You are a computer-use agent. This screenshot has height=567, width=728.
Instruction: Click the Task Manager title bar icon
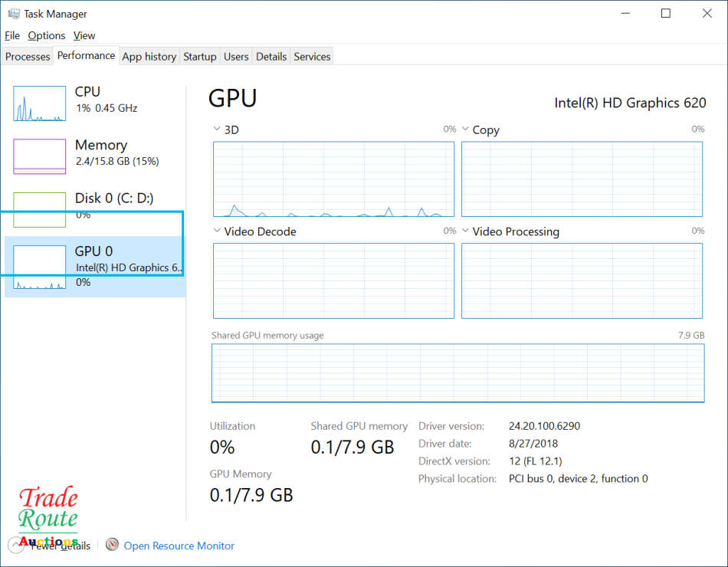[x=14, y=14]
